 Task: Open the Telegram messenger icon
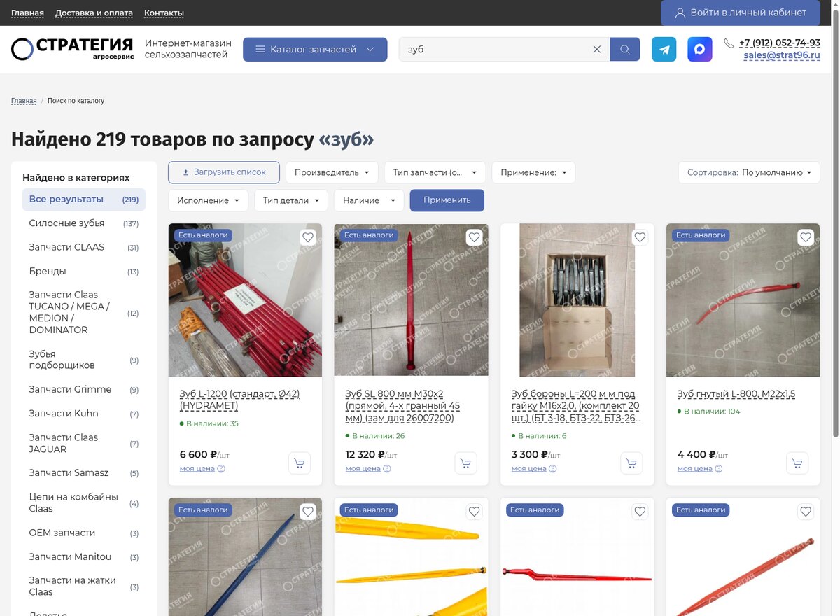(x=664, y=50)
